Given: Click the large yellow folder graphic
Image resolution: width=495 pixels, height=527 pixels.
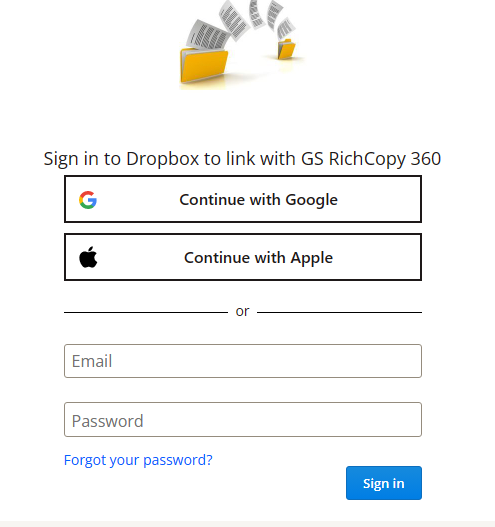Looking at the screenshot, I should 204,65.
